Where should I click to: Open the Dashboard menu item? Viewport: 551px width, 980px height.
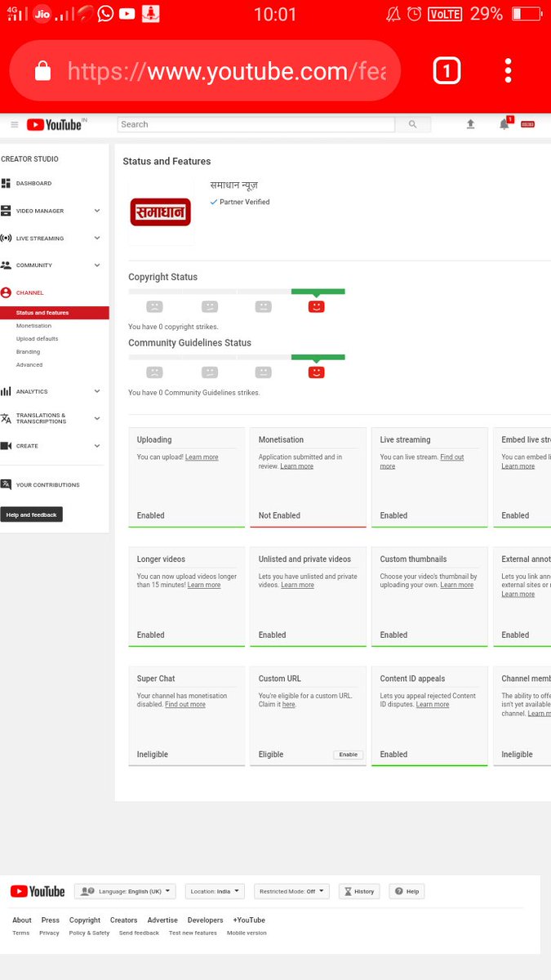33,183
